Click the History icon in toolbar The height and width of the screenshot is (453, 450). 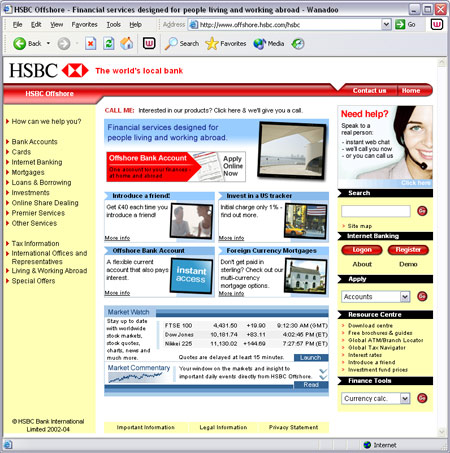pos(298,44)
